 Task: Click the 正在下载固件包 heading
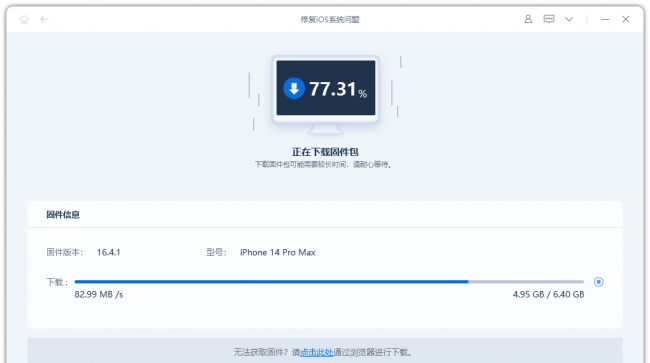tap(325, 152)
